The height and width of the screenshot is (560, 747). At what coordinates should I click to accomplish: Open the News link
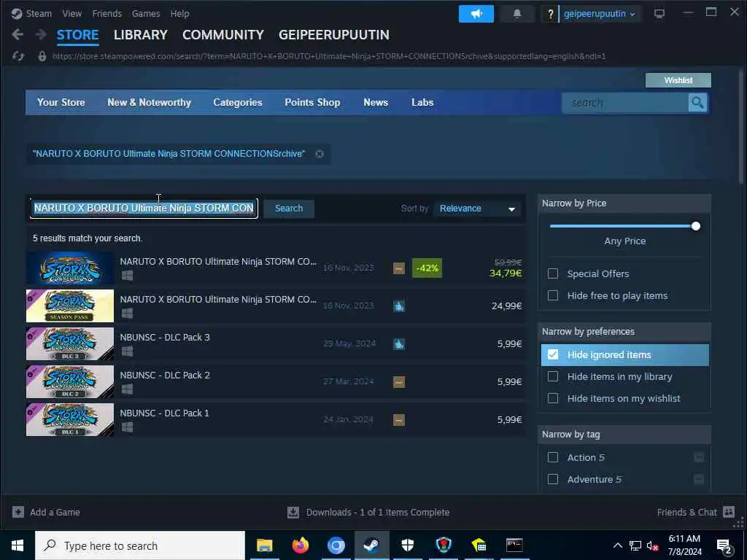click(x=376, y=102)
